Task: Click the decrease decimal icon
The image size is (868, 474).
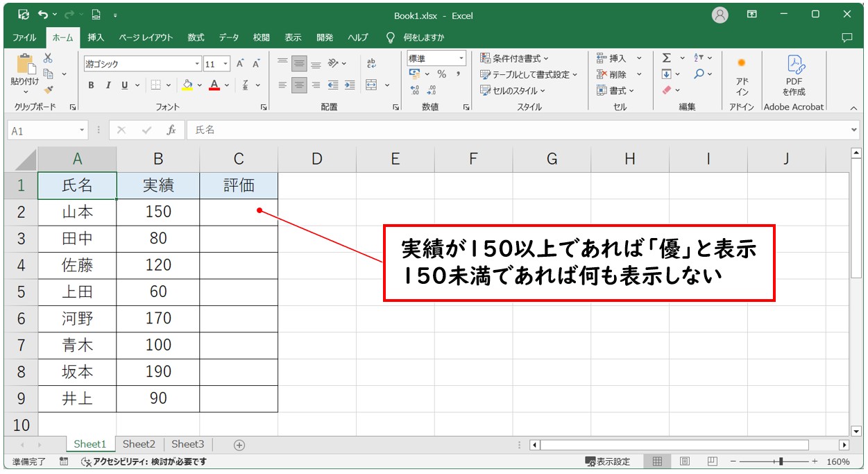Action: [x=432, y=90]
